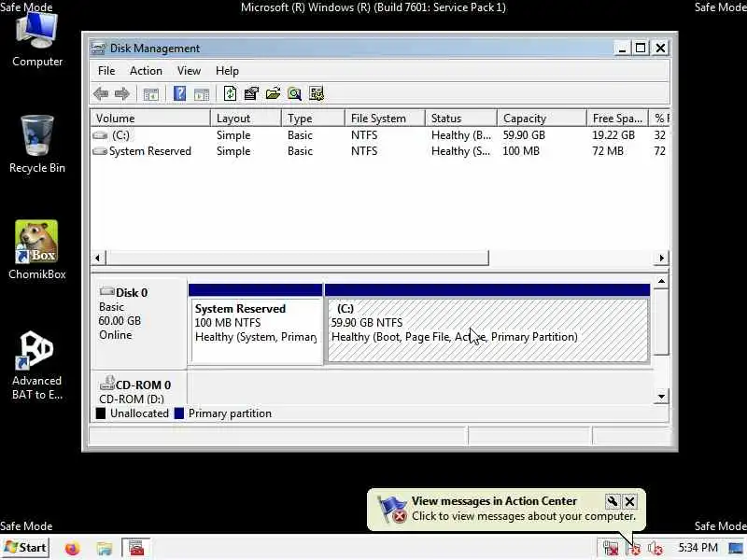Viewport: 747px width, 560px height.
Task: Click the network tray icon
Action: coord(611,549)
